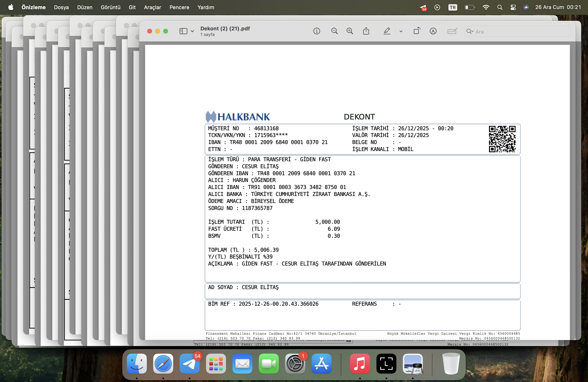
Task: Open Preview from the Dock
Action: click(x=413, y=363)
